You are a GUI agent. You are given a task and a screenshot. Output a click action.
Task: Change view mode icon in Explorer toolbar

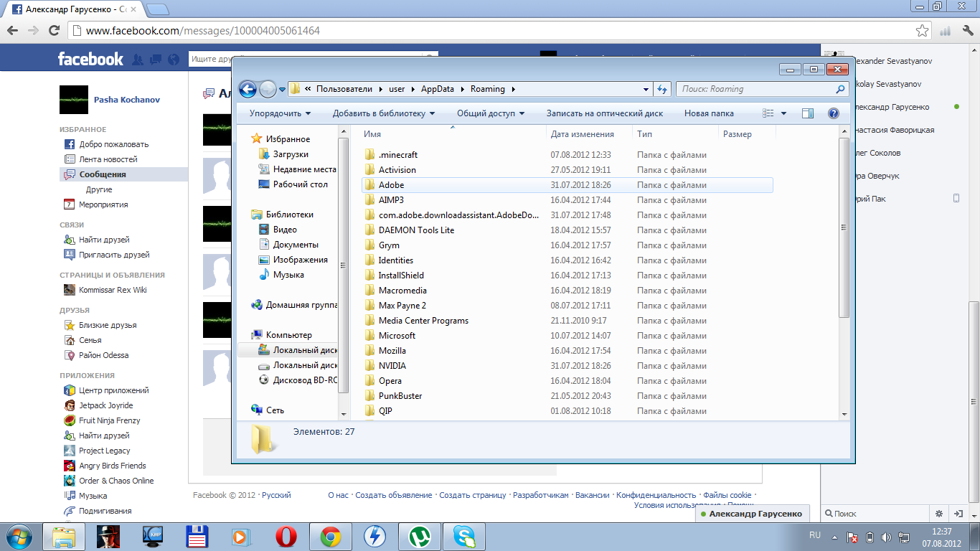coord(768,113)
